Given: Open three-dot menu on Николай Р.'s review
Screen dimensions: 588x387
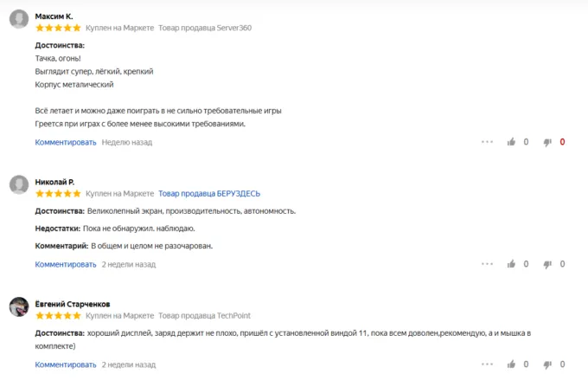Looking at the screenshot, I should coord(487,264).
